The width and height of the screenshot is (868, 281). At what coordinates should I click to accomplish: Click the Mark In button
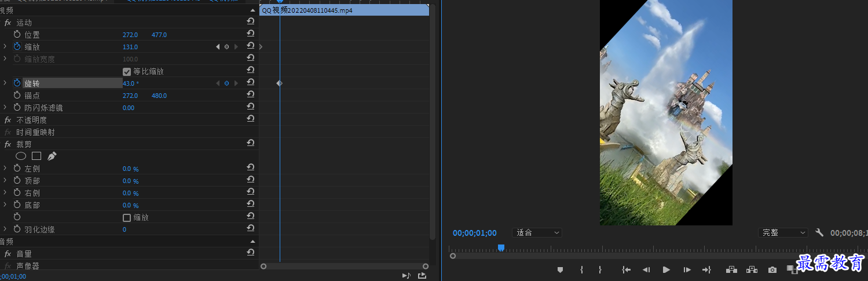point(581,270)
